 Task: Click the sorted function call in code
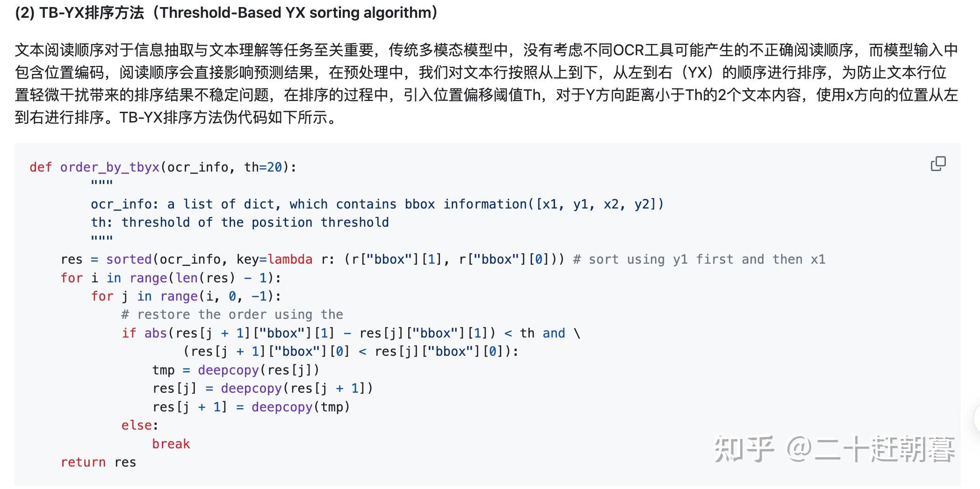[x=129, y=259]
